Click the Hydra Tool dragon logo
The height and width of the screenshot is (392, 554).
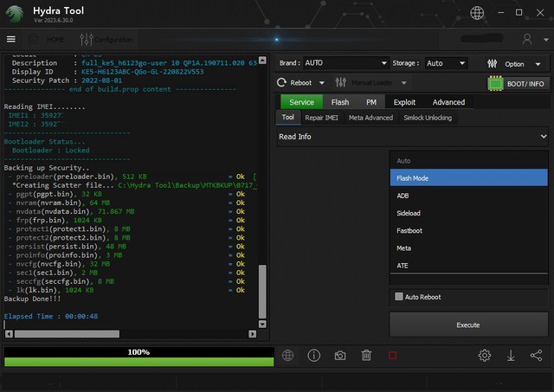(x=15, y=14)
